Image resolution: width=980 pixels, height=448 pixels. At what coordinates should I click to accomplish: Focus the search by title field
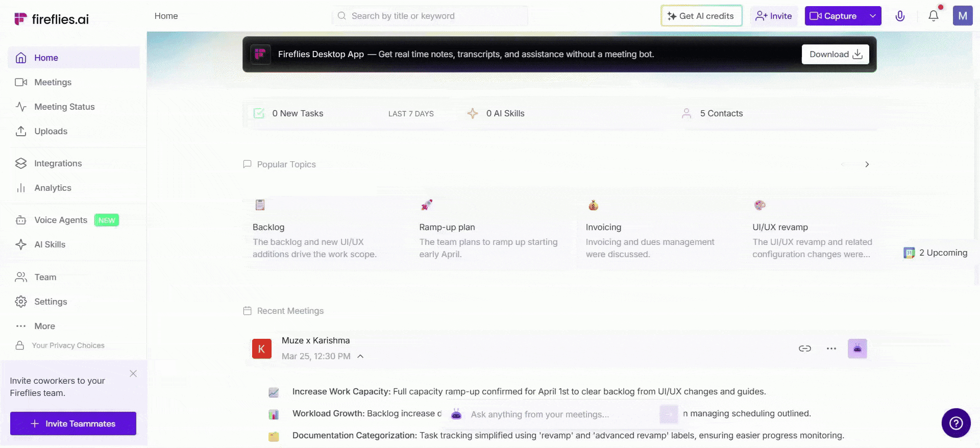click(x=430, y=16)
